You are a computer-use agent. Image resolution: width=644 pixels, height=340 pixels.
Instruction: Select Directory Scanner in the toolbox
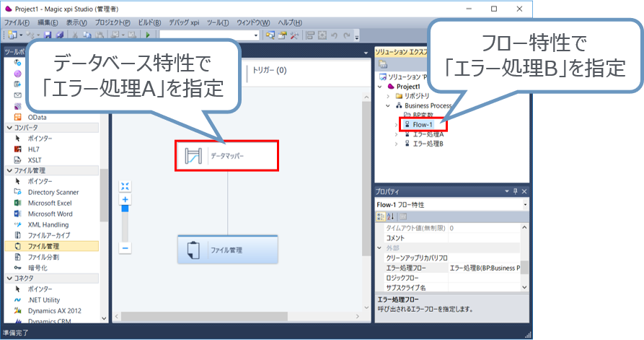point(53,193)
